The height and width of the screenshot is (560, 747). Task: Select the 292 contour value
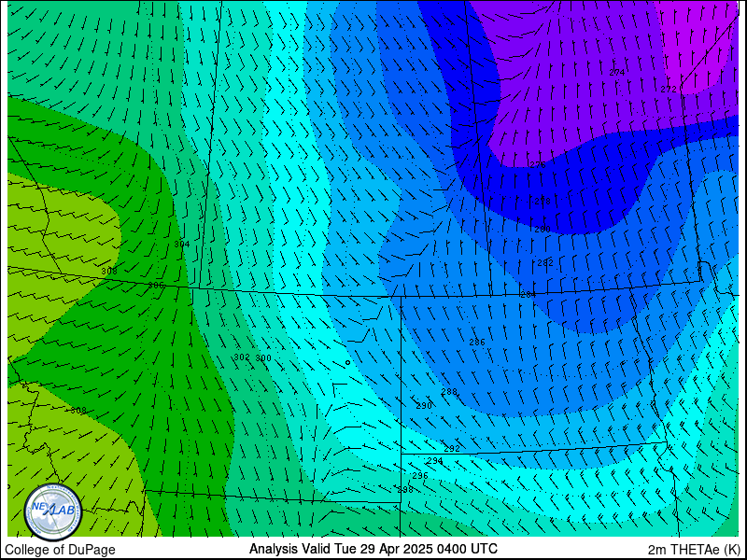pos(452,448)
